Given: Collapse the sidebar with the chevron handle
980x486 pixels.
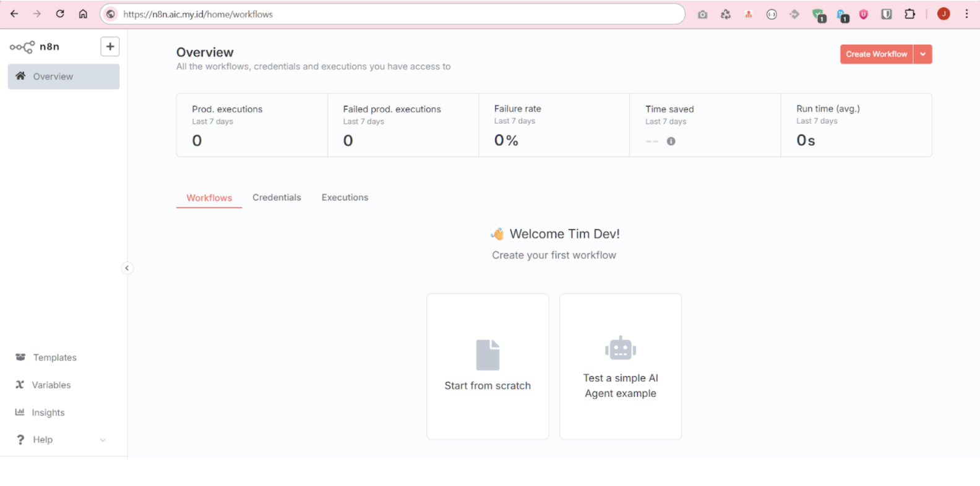Looking at the screenshot, I should coord(127,268).
